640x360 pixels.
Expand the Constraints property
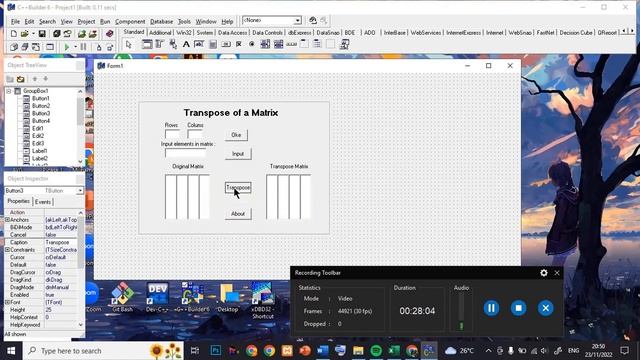(x=7, y=249)
